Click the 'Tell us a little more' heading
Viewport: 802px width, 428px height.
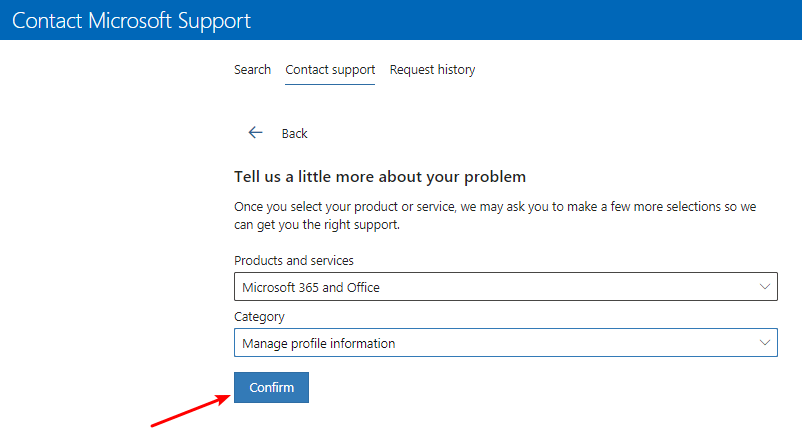[x=380, y=177]
